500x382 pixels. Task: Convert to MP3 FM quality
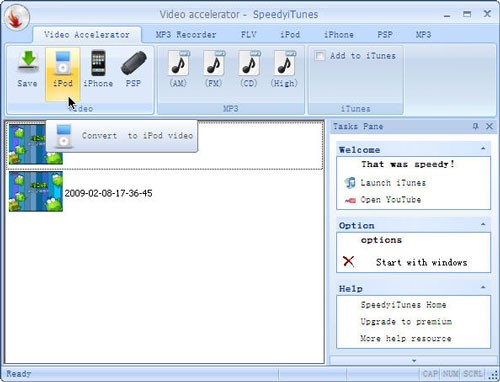coord(214,63)
